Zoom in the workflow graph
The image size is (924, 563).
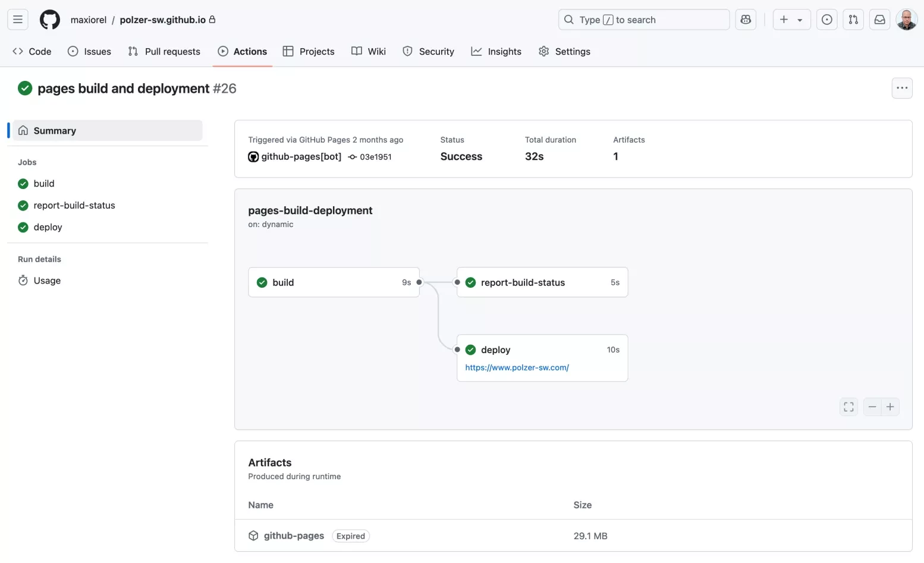coord(890,407)
